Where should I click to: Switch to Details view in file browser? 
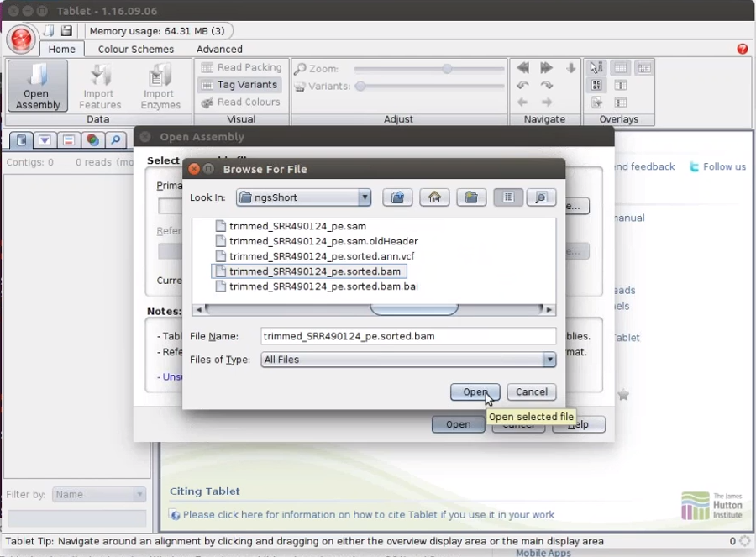(x=541, y=197)
